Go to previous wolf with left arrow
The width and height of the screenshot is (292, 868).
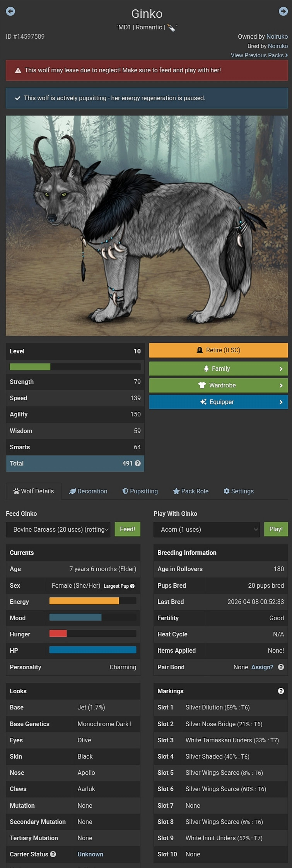coord(10,11)
